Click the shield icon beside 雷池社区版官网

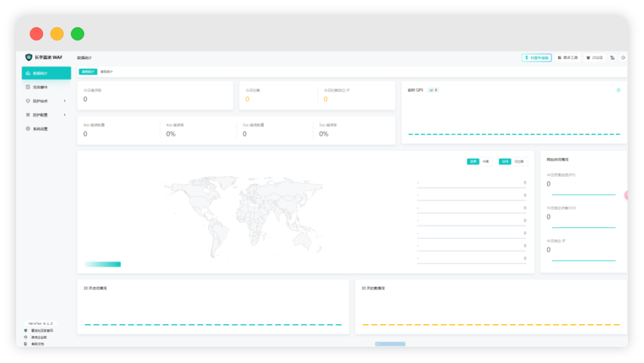26,331
